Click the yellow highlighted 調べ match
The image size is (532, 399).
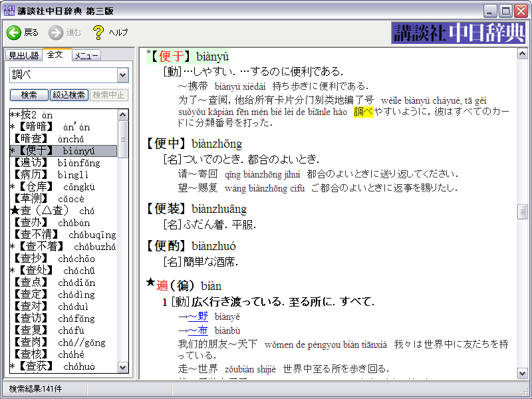click(x=363, y=111)
